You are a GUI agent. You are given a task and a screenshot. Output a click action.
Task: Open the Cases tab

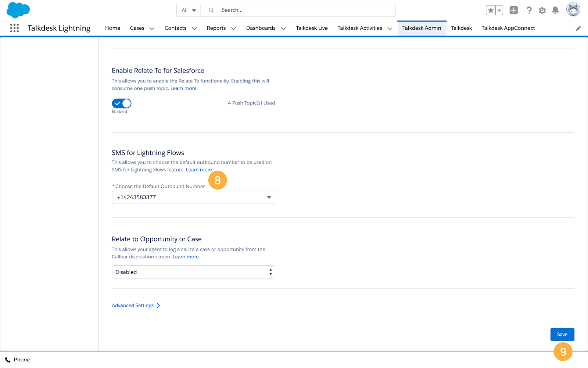(137, 28)
